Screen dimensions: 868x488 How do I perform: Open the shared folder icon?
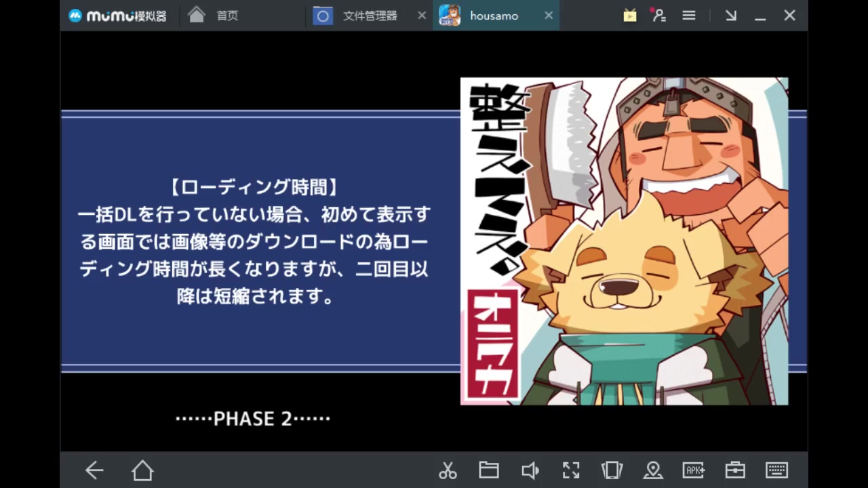489,470
